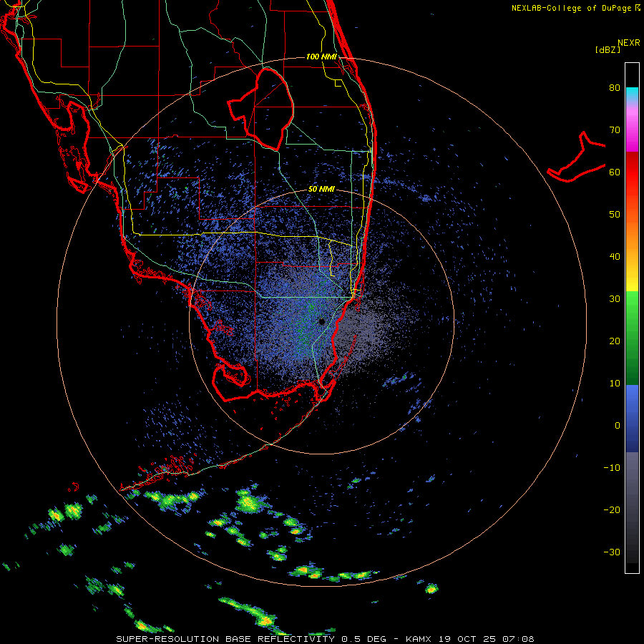Click the NEXR label above the color scale
This screenshot has width=644, height=644.
629,43
